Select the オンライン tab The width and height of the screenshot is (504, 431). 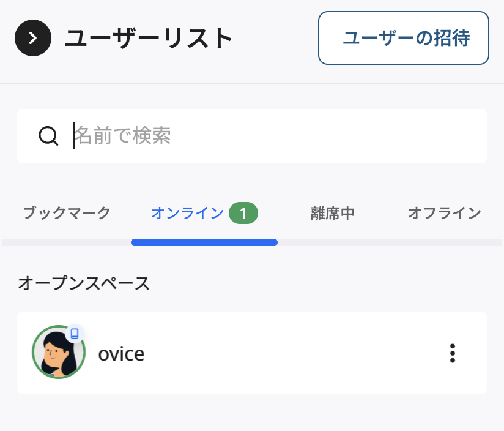[187, 212]
